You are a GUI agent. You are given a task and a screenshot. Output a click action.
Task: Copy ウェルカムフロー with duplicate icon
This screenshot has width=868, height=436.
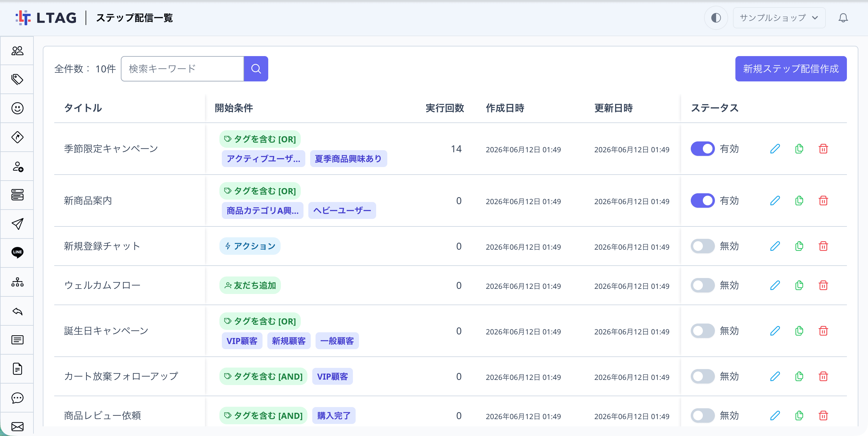pyautogui.click(x=799, y=285)
